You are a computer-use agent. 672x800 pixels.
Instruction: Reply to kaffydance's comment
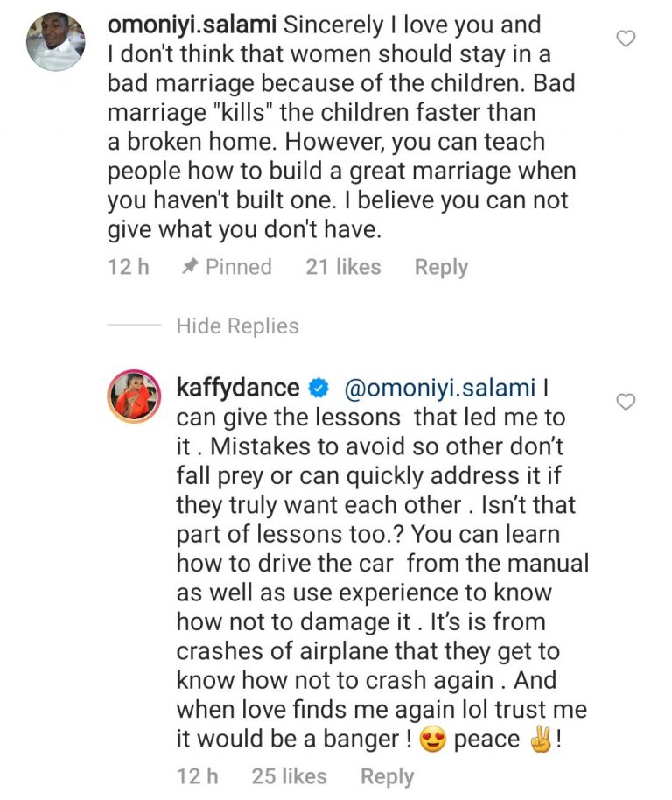pyautogui.click(x=387, y=776)
